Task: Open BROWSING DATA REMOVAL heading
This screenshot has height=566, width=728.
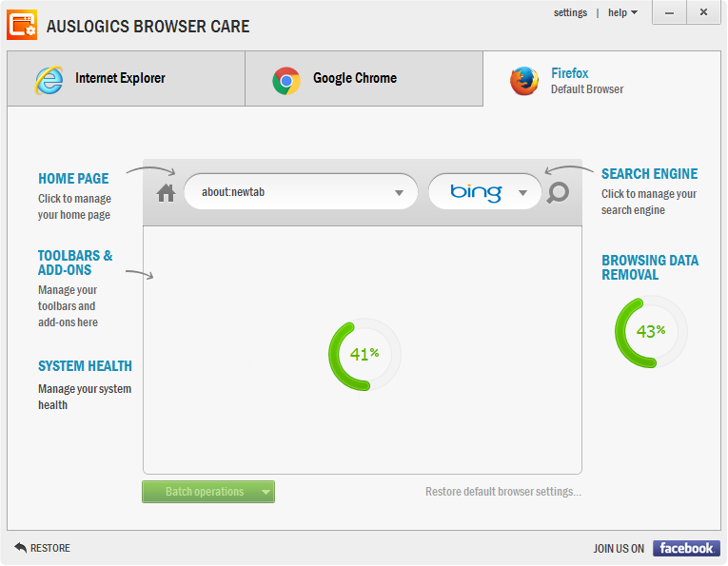Action: tap(650, 267)
